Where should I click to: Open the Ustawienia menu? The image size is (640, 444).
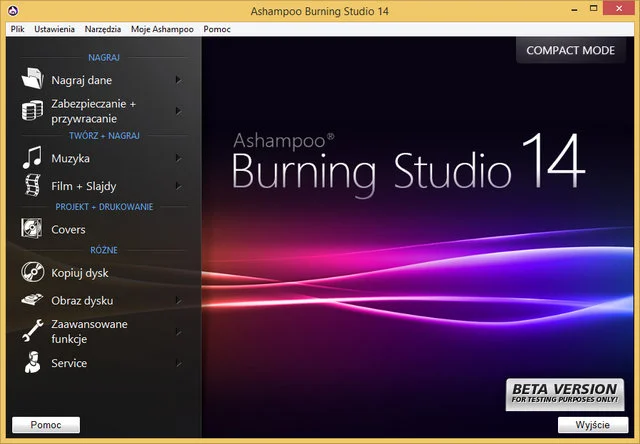(x=54, y=29)
